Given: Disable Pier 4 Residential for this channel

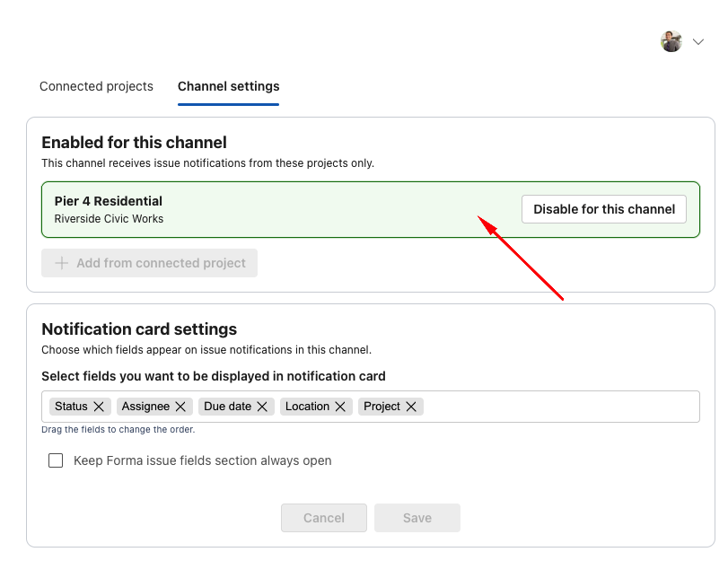Looking at the screenshot, I should 604,209.
